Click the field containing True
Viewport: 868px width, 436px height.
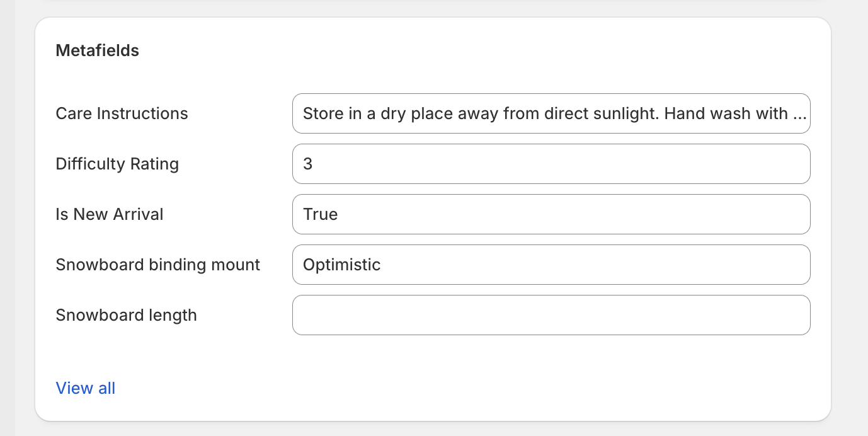tap(551, 214)
